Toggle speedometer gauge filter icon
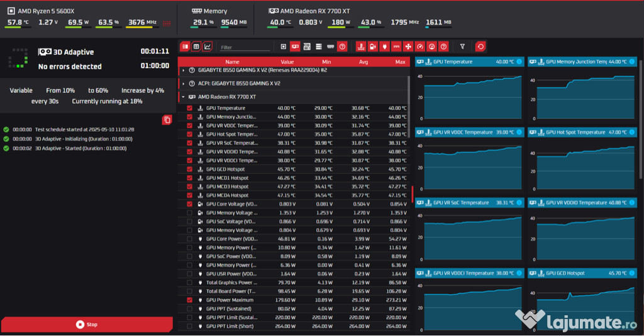 [419, 46]
